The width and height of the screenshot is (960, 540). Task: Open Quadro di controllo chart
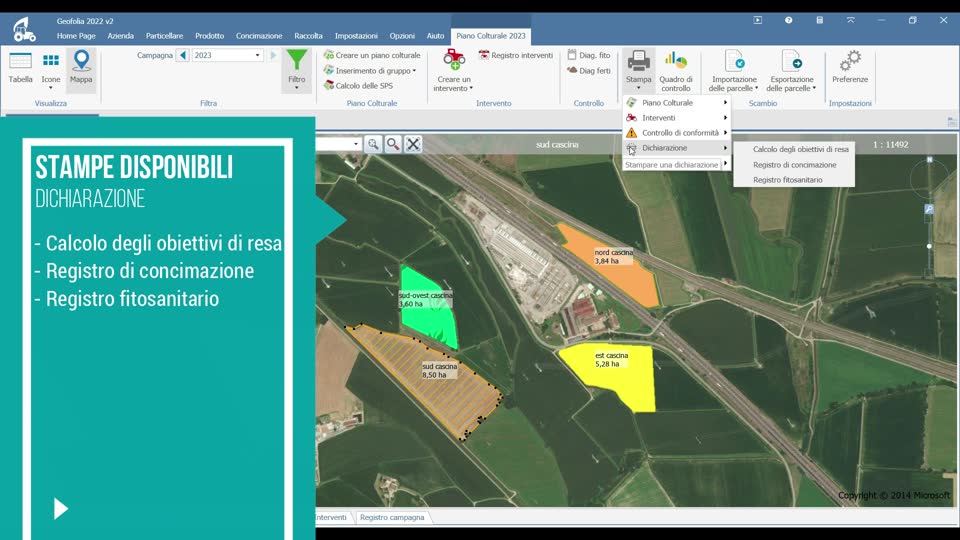pyautogui.click(x=676, y=70)
